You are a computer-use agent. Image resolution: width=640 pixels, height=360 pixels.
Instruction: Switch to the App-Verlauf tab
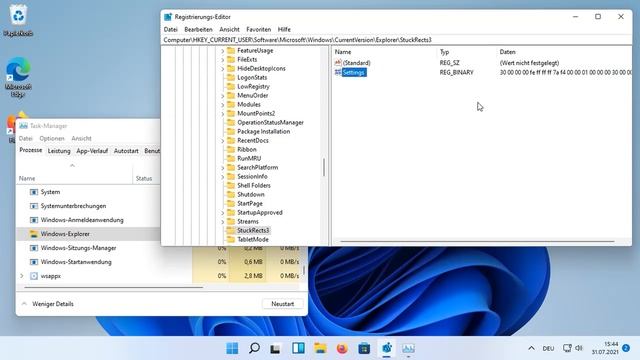tap(92, 151)
